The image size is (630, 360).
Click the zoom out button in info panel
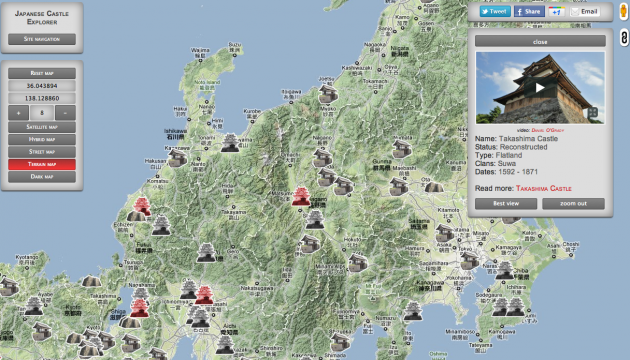pyautogui.click(x=573, y=203)
